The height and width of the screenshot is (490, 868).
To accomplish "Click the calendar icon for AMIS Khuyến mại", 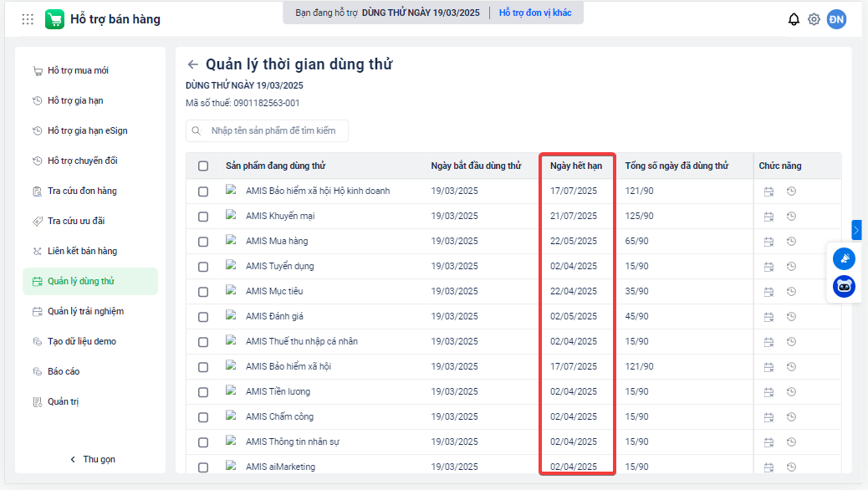I will click(x=769, y=217).
